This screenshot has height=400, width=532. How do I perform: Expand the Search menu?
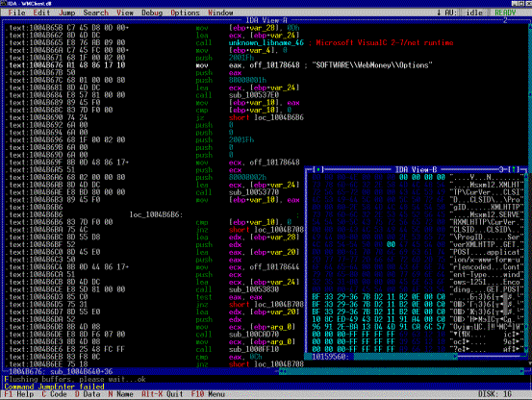(x=96, y=12)
